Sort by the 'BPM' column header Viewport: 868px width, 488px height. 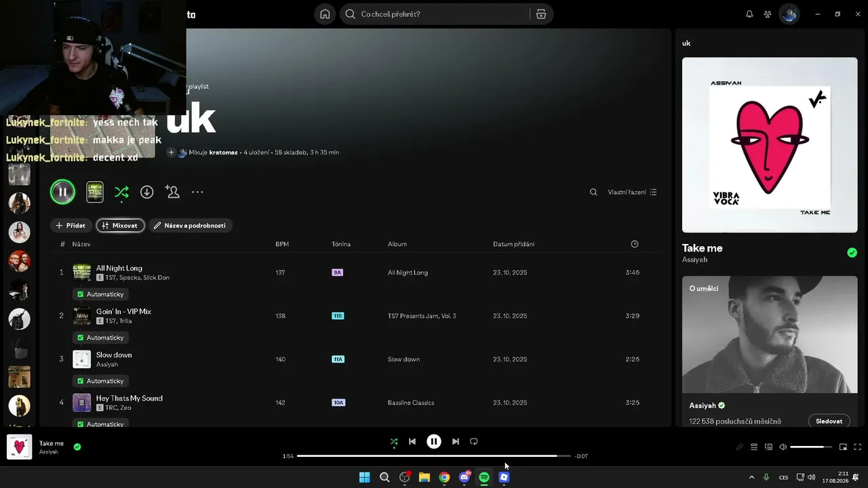tap(281, 244)
